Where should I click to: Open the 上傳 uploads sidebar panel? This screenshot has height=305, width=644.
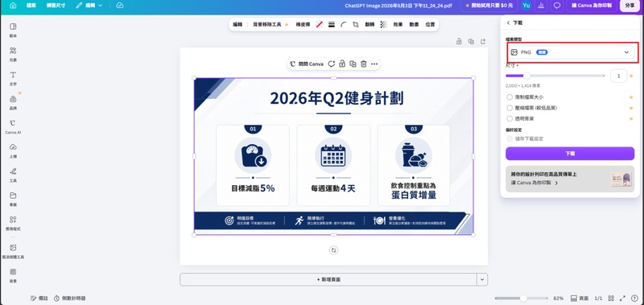point(13,150)
